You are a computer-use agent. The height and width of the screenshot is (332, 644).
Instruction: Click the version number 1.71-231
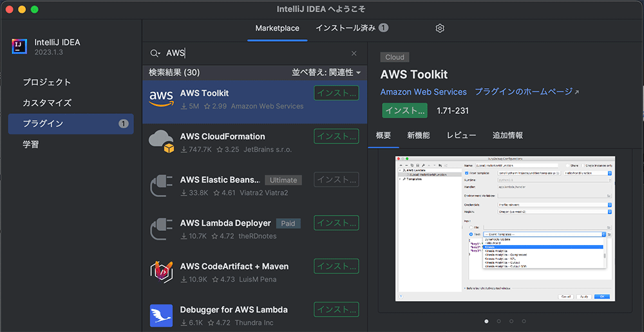453,111
